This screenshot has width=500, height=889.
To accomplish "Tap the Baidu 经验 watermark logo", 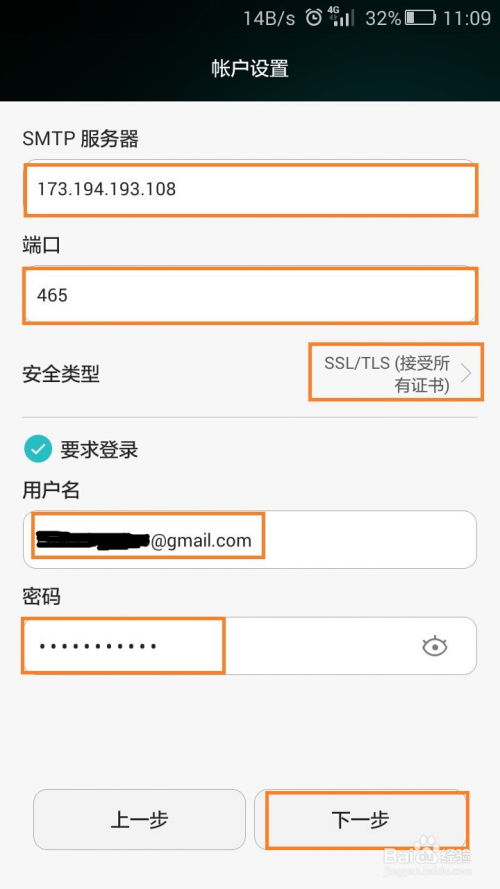I will (426, 850).
